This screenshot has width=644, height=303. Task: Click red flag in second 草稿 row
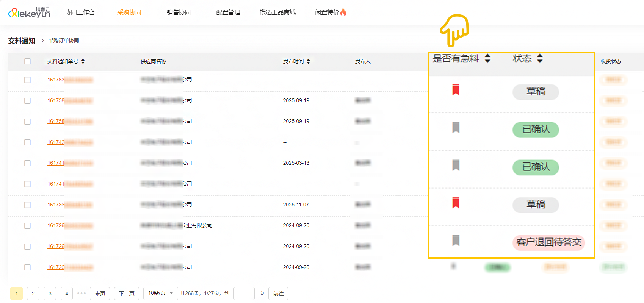[x=456, y=203]
